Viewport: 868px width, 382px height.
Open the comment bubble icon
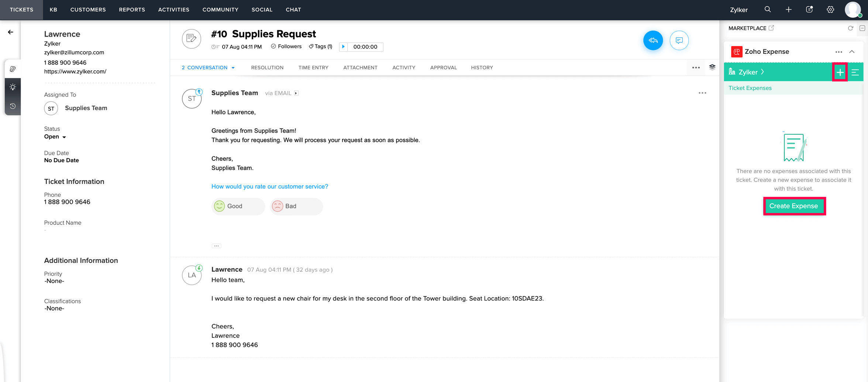coord(679,40)
